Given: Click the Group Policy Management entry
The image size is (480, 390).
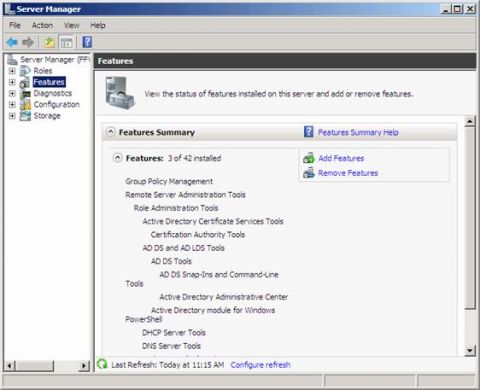Looking at the screenshot, I should click(x=169, y=181).
